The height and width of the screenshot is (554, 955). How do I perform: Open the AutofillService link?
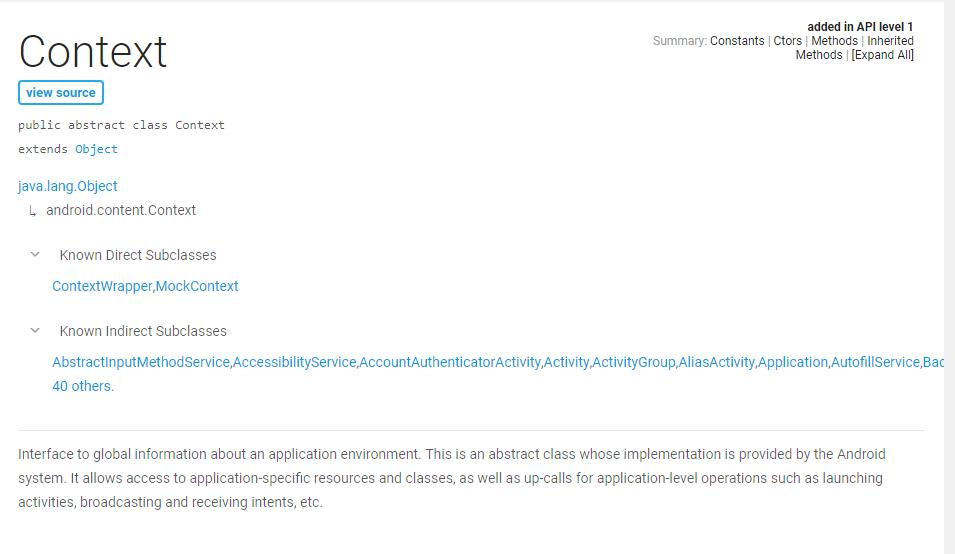[x=875, y=362]
